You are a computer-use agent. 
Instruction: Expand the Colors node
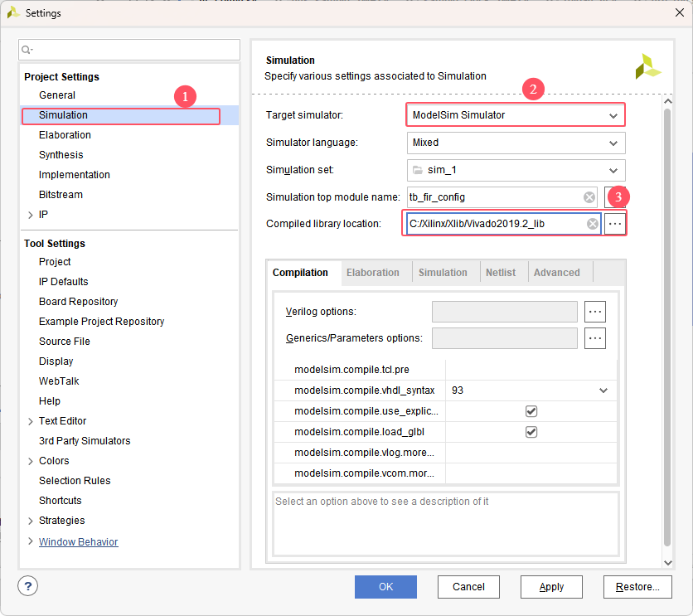(30, 461)
